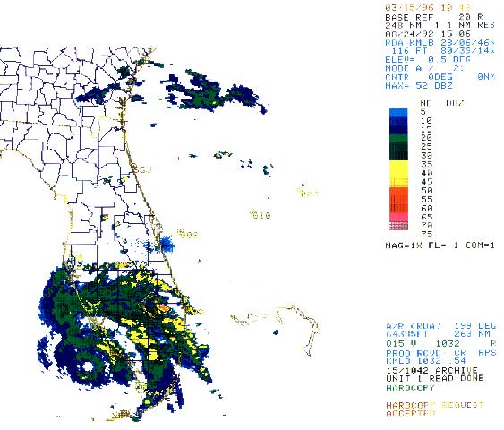This screenshot has height=430, width=504.
Task: Click the MAX= 52 DBZ readout
Action: click(419, 86)
